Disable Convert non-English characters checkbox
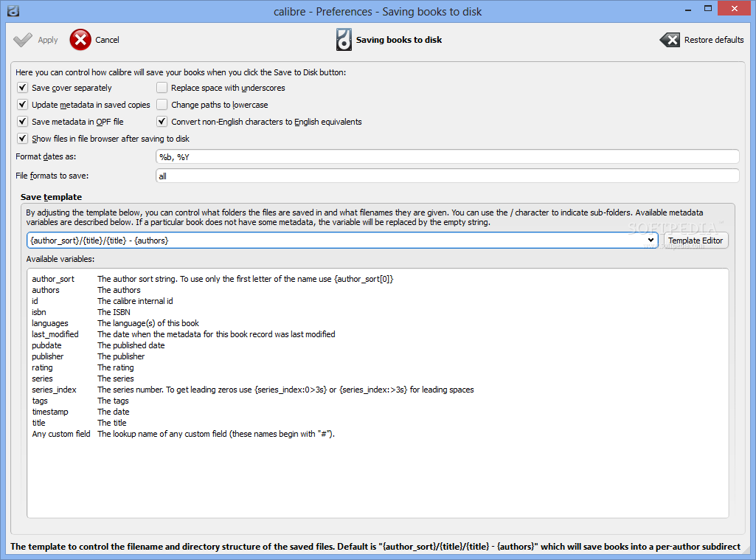Image resolution: width=756 pixels, height=560 pixels. pos(162,121)
